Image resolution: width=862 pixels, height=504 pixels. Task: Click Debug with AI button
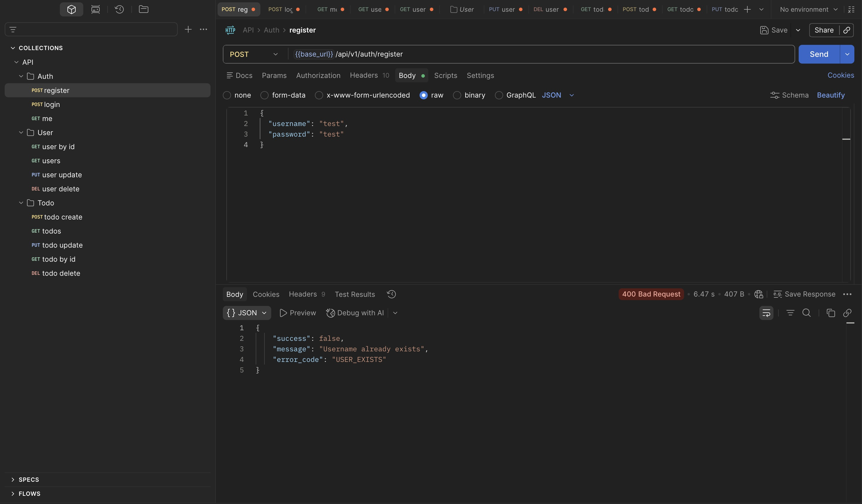coord(355,313)
